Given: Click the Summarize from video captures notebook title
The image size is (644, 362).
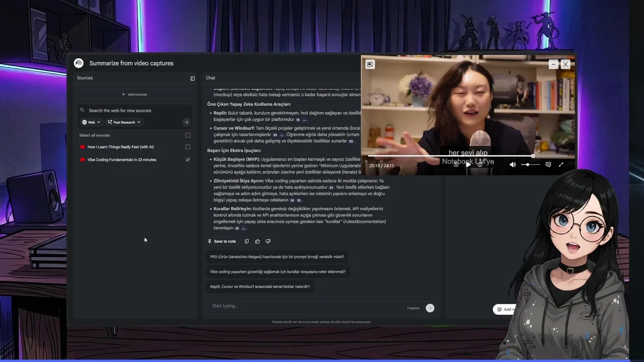Looking at the screenshot, I should [x=131, y=63].
